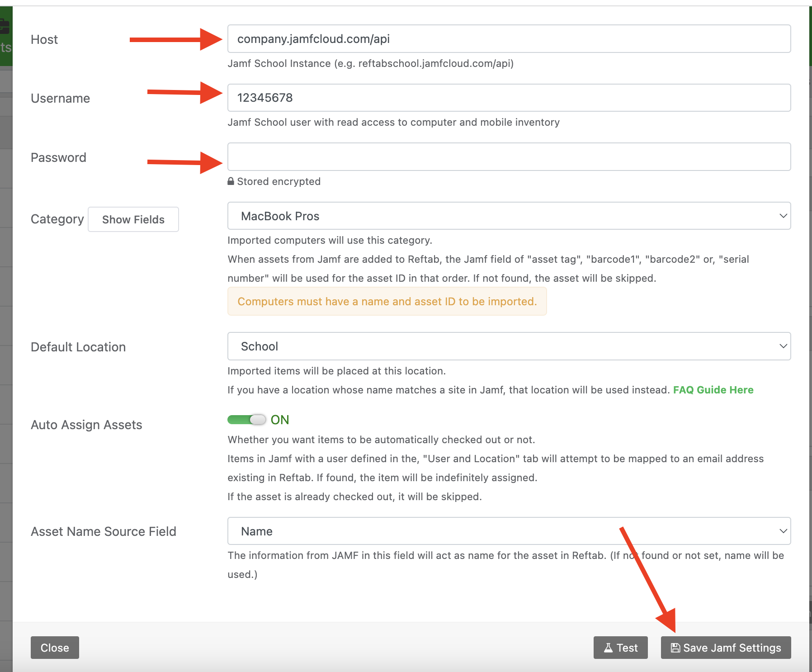Select the Username field containing 12345678

pyautogui.click(x=509, y=98)
